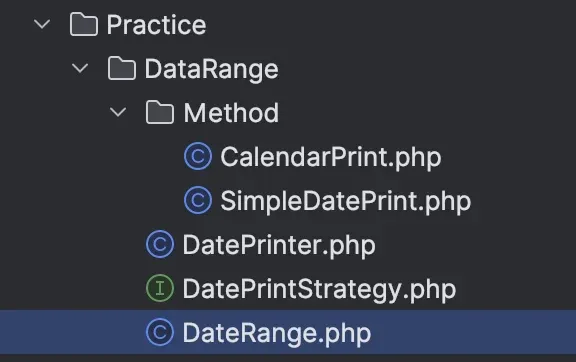The image size is (576, 362).
Task: Click the class icon beside SimpleDatePrint.php
Action: [x=198, y=200]
